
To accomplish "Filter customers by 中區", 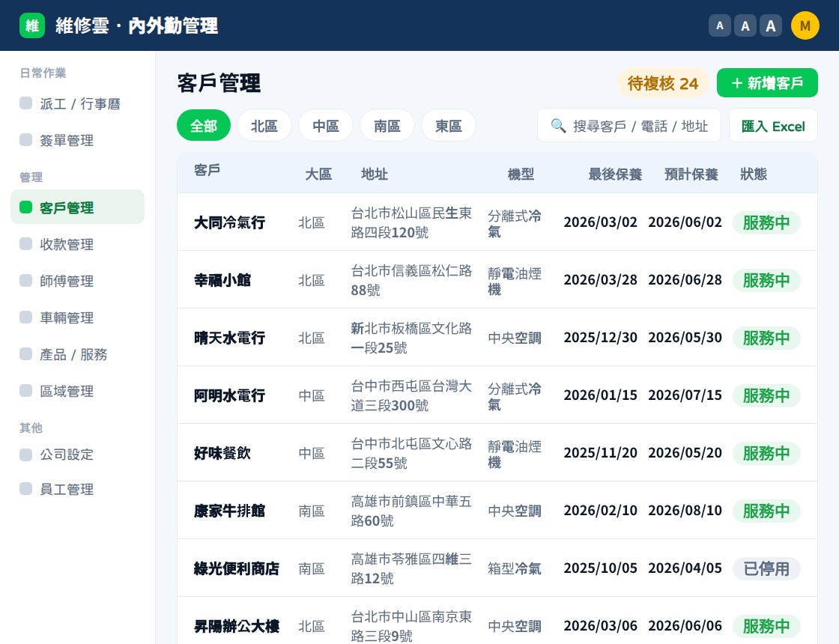I will (326, 126).
